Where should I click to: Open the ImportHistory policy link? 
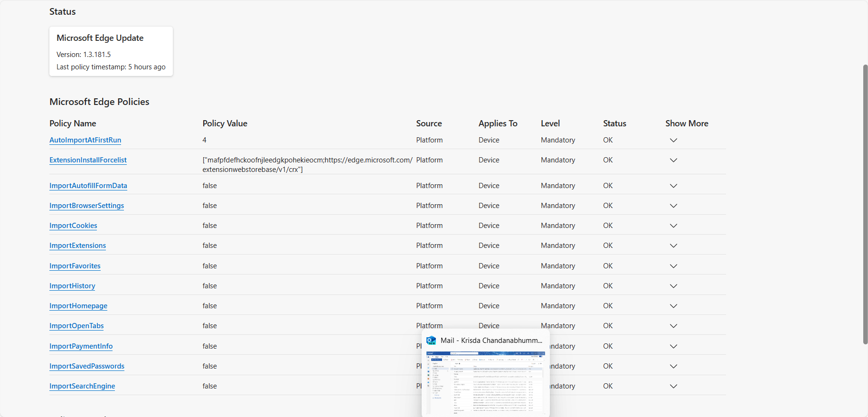click(72, 286)
